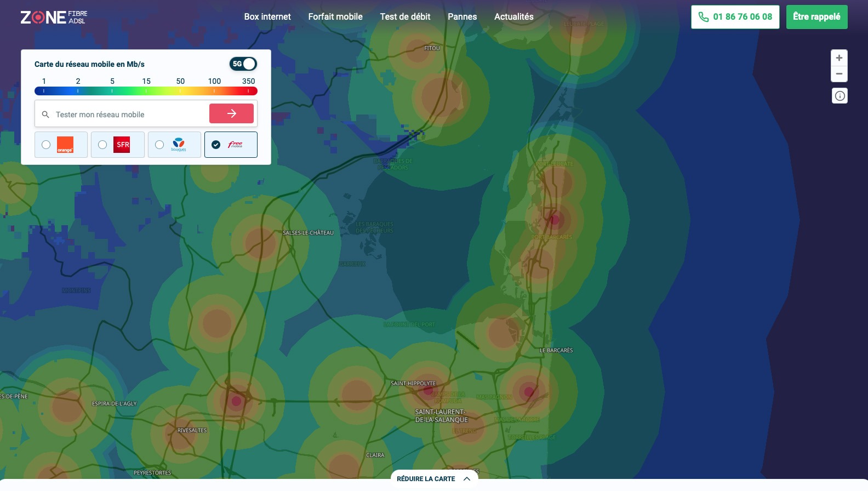Open the Forfait mobile menu
The width and height of the screenshot is (868, 491).
point(335,17)
